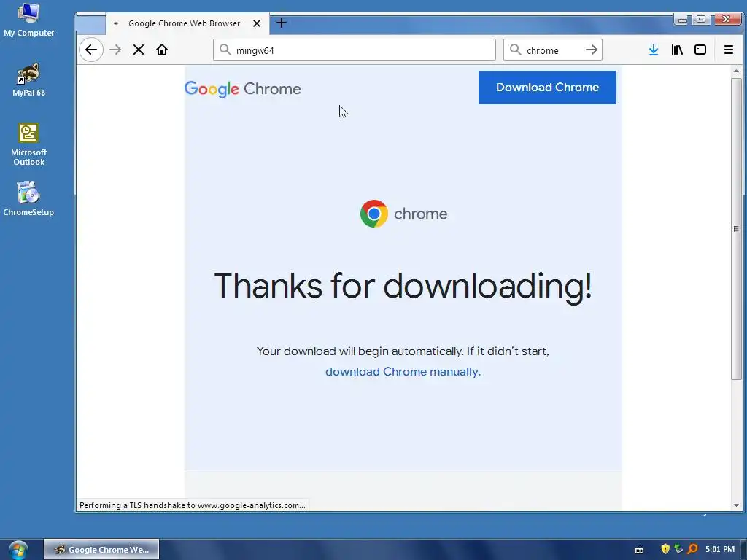This screenshot has width=747, height=560.
Task: Click the Google Chrome We... taskbar button
Action: [x=101, y=550]
